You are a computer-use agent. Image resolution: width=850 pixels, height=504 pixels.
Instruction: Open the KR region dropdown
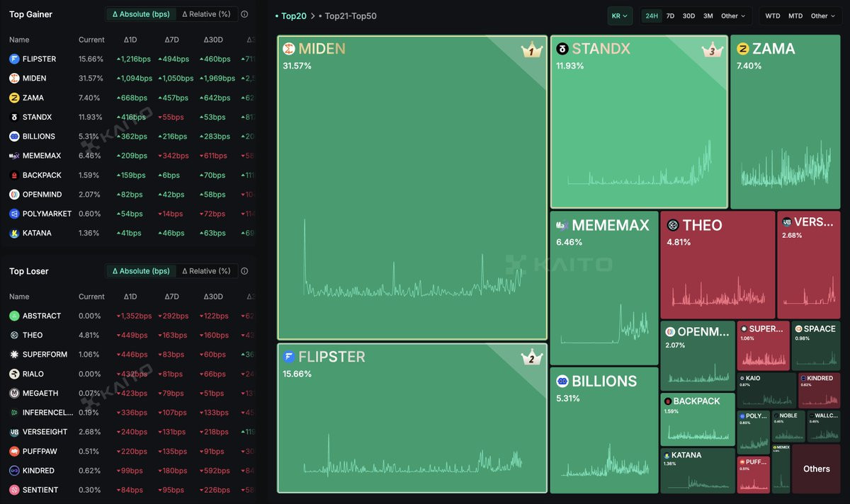point(620,16)
